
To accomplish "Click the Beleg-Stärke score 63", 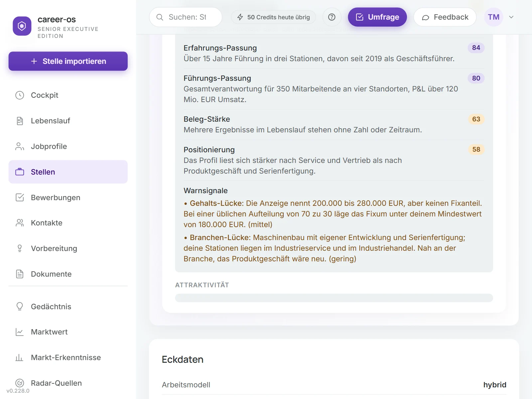I will tap(476, 119).
